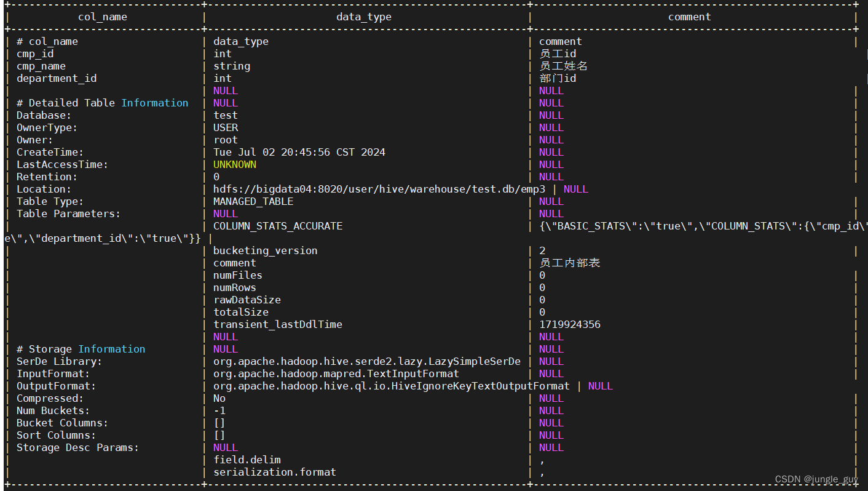Select the cmp_name column name
The width and height of the screenshot is (868, 491).
(41, 66)
